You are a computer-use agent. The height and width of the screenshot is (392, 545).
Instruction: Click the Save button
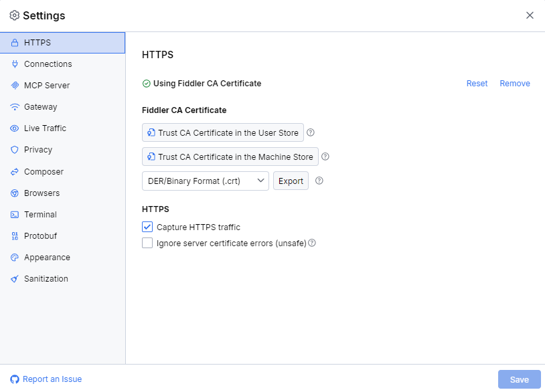[518, 379]
